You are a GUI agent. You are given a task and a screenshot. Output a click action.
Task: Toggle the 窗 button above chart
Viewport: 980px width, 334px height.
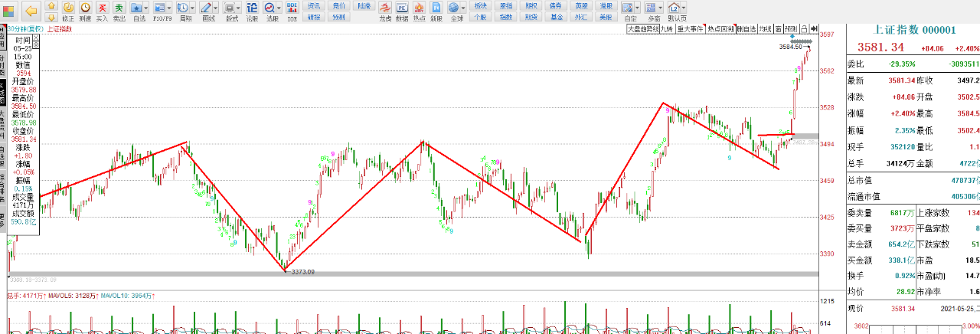[x=778, y=29]
